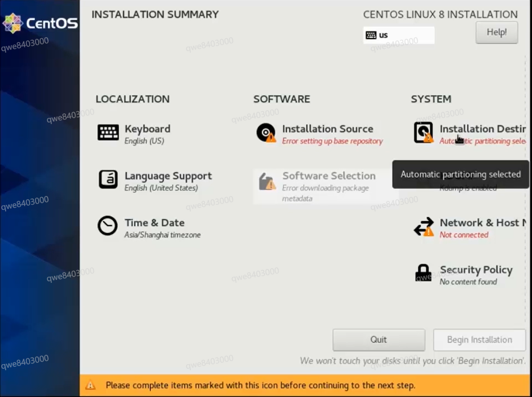The width and height of the screenshot is (532, 397).
Task: Click the English (US) keyboard status text
Action: [x=144, y=141]
